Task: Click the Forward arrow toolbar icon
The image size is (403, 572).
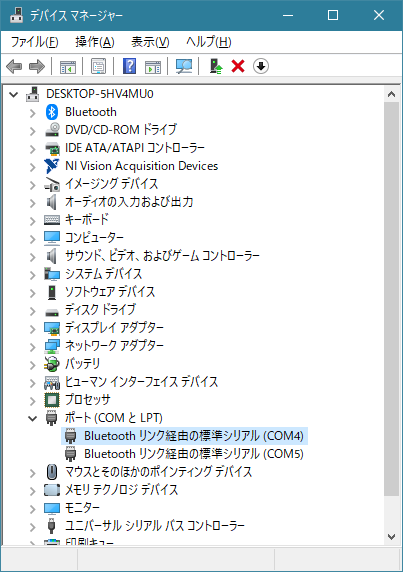Action: click(36, 66)
